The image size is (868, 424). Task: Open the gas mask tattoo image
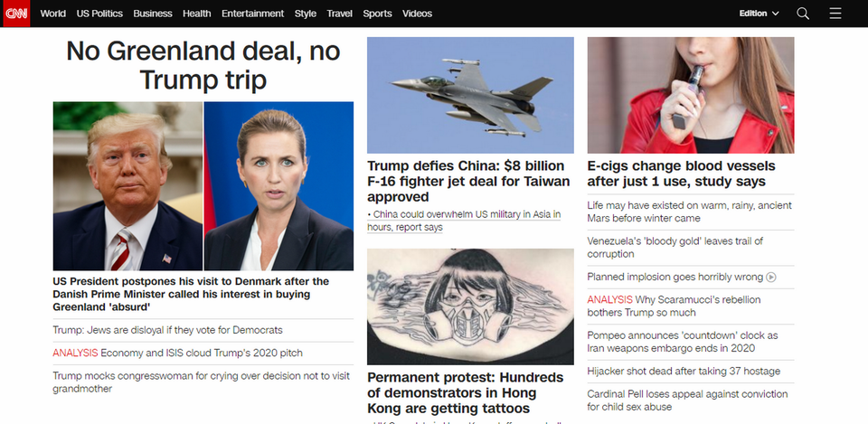coord(470,306)
